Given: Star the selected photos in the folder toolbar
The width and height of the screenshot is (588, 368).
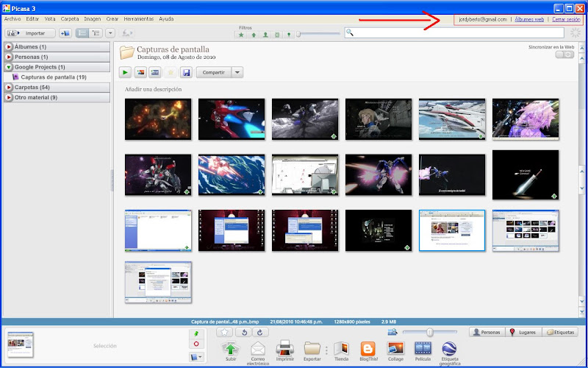Looking at the screenshot, I should click(x=171, y=72).
